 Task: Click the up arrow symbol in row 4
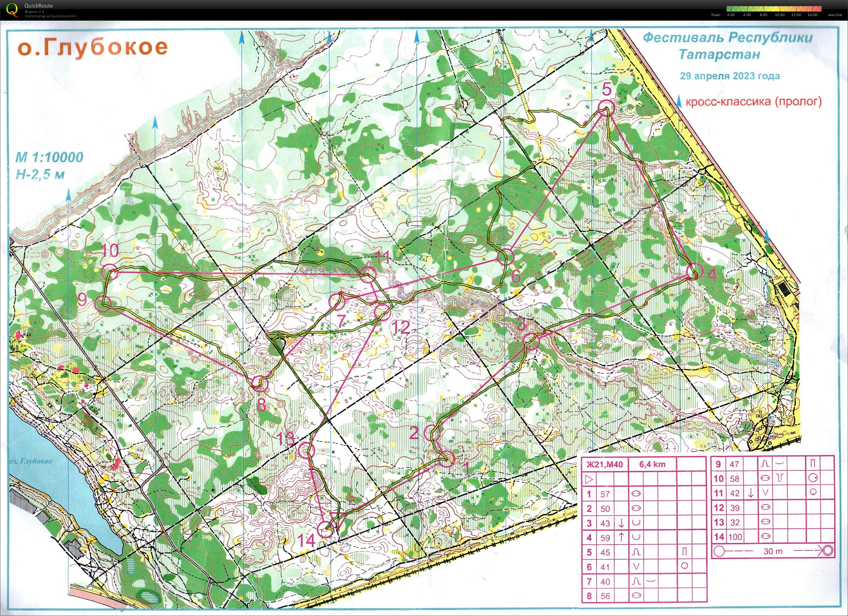click(621, 537)
